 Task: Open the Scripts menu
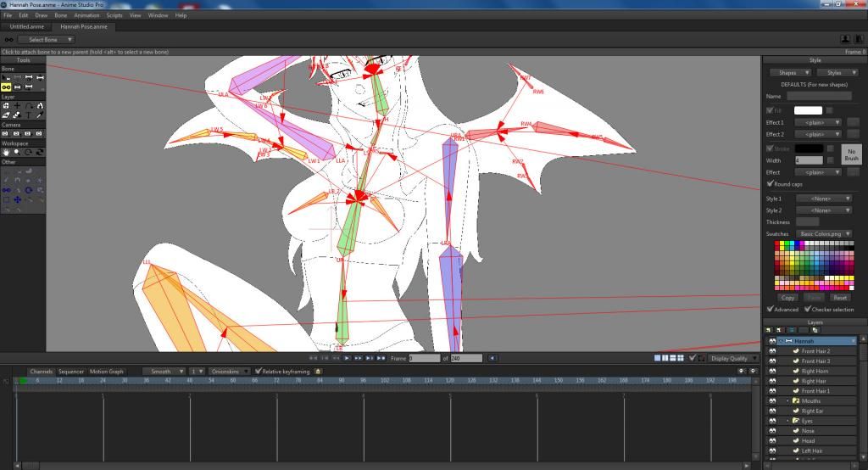114,15
